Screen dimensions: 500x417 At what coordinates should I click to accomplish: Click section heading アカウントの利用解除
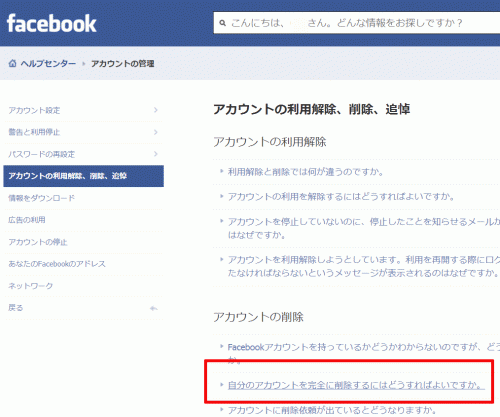270,142
